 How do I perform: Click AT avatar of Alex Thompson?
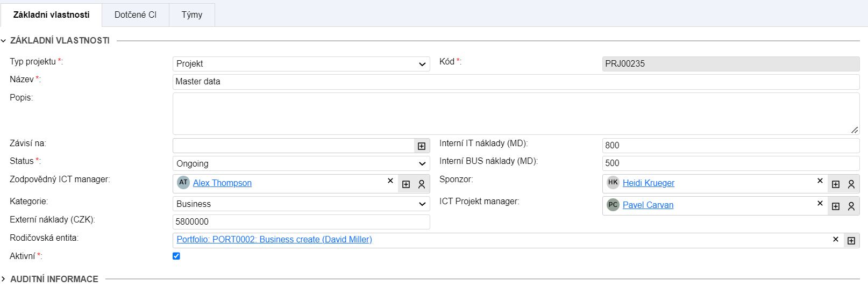pos(183,183)
